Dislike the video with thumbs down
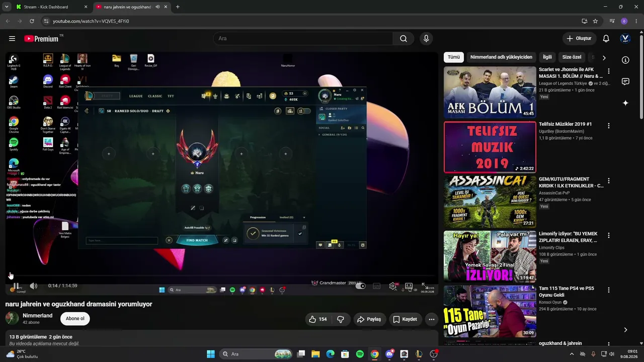 pos(341,319)
